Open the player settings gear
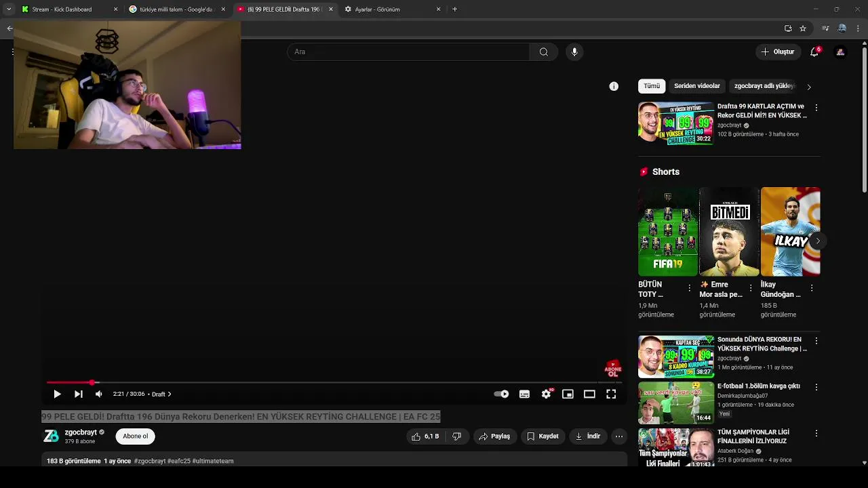 547,394
